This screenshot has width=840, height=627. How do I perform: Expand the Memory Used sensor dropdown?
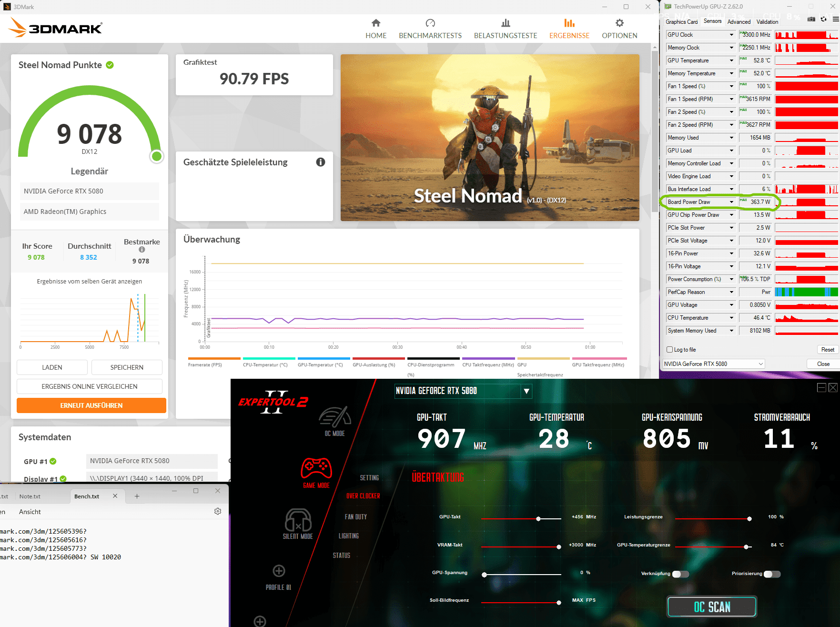(731, 138)
